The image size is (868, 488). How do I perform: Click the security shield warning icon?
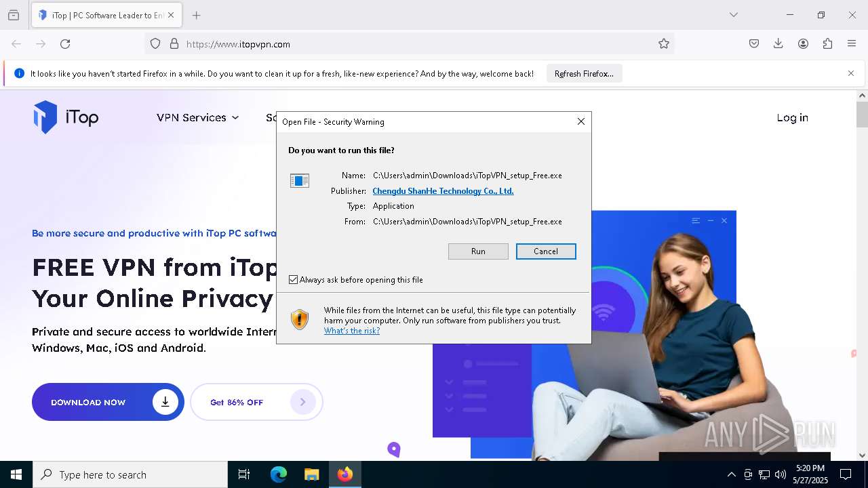point(300,319)
